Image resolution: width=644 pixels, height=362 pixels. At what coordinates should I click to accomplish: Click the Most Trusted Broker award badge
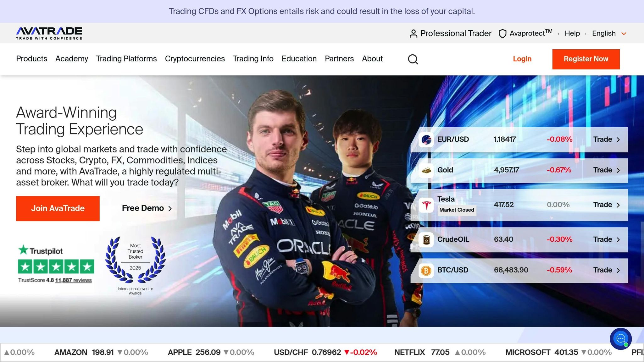coord(135,261)
